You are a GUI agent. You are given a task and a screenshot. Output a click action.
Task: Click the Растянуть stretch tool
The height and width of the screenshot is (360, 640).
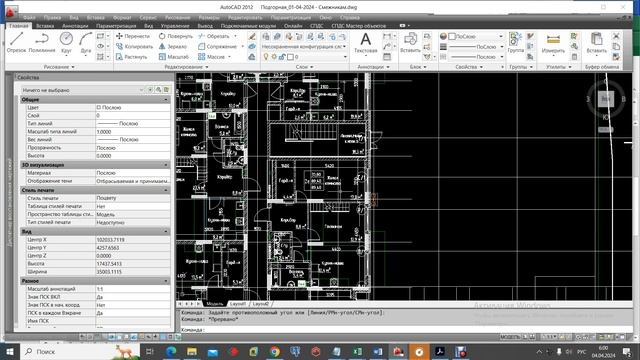[131, 57]
